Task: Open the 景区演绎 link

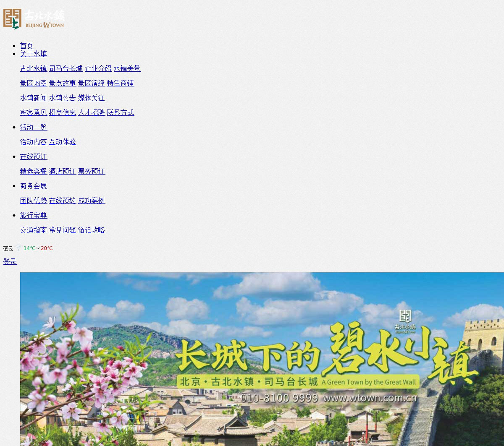Action: (92, 83)
